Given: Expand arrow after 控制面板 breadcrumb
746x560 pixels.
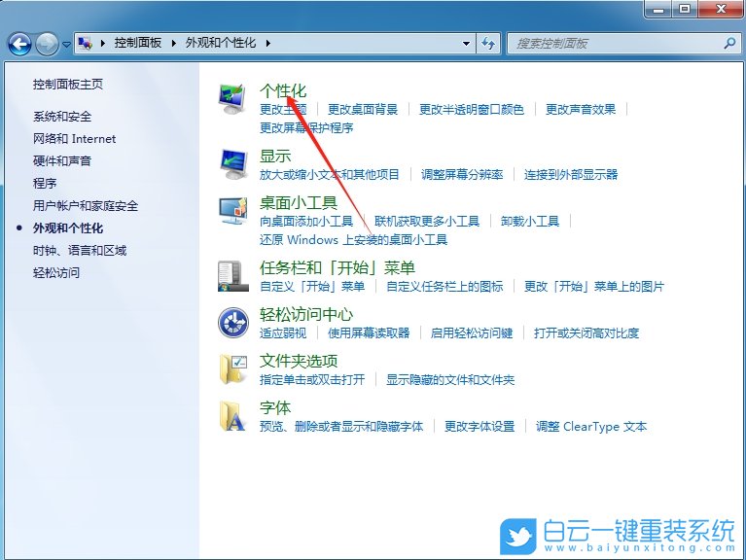Looking at the screenshot, I should click(174, 43).
